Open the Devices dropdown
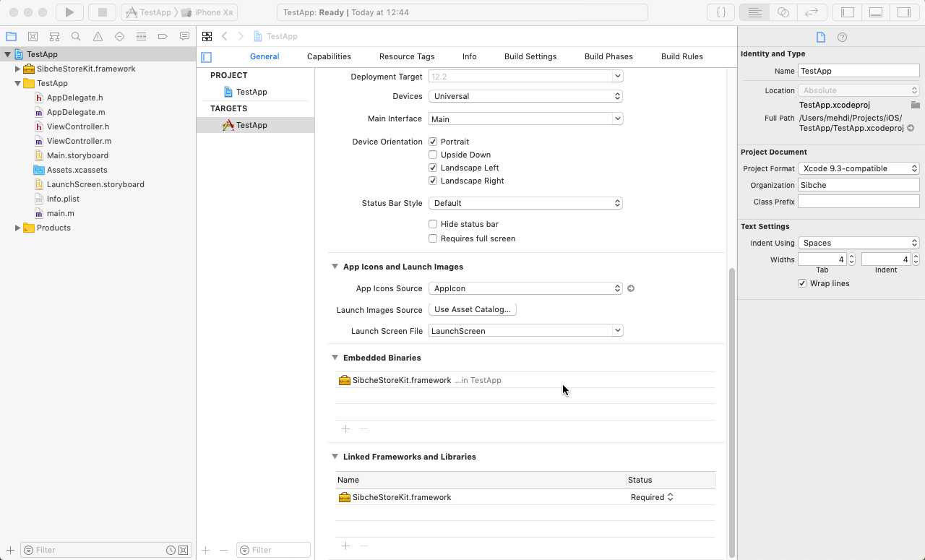Screen dimensions: 925x560 tap(525, 96)
